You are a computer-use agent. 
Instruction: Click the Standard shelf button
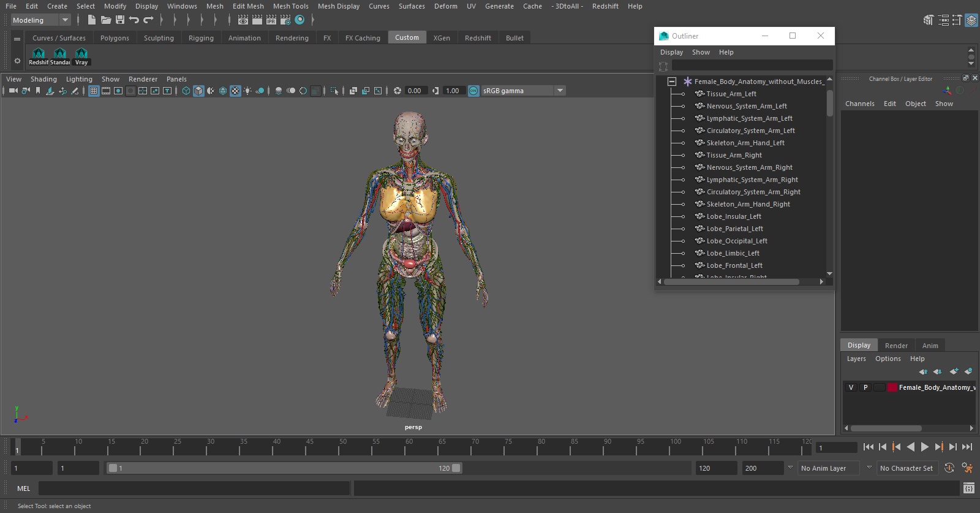tap(60, 56)
